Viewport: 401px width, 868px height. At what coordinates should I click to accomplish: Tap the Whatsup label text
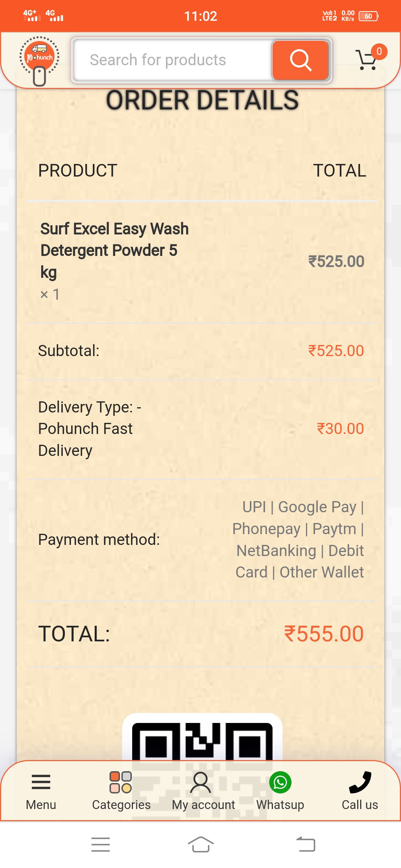click(x=280, y=805)
